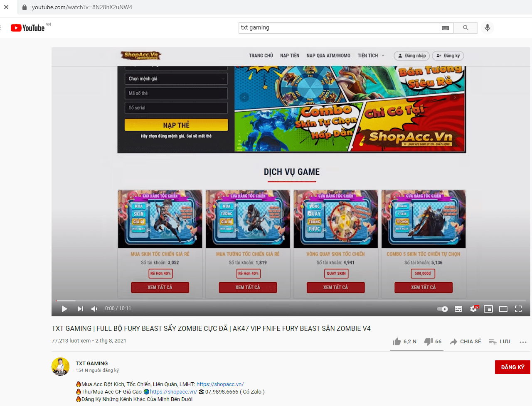This screenshot has height=406, width=532.
Task: Click Đăng ký pill button in video
Action: [x=448, y=56]
